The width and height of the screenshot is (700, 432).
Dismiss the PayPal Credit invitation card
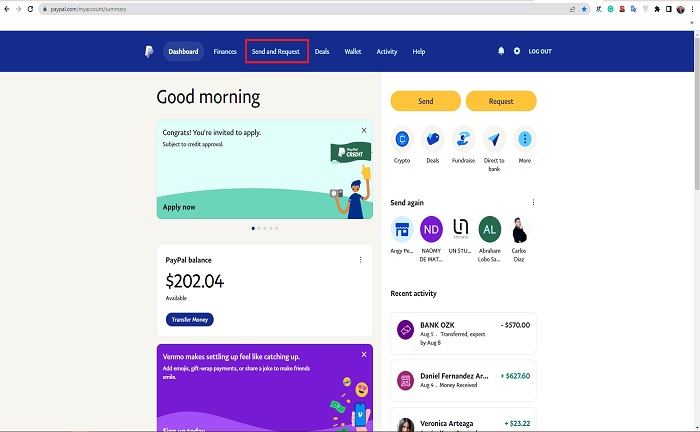tap(364, 130)
